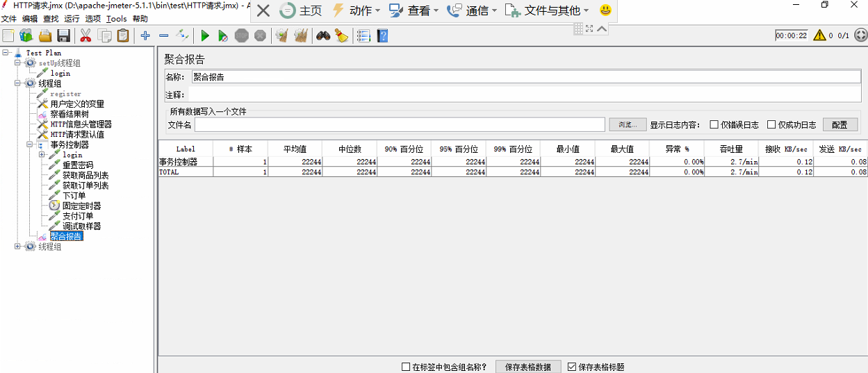Open Help with question mark icon
868x373 pixels.
click(382, 35)
